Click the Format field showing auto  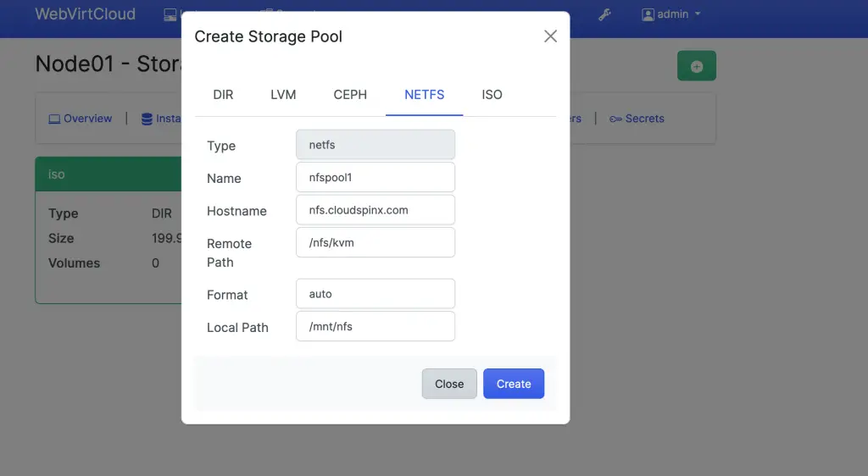click(376, 294)
